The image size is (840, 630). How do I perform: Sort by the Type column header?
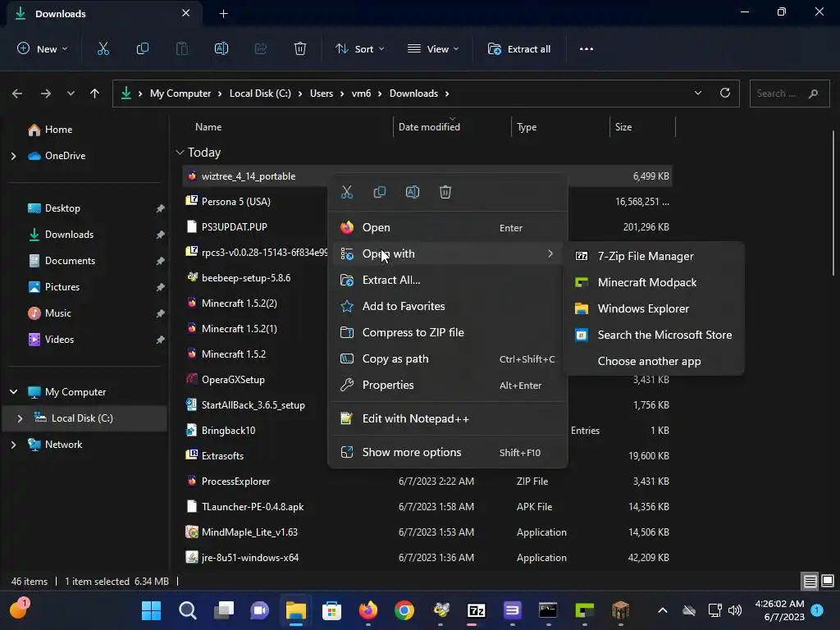(x=527, y=127)
